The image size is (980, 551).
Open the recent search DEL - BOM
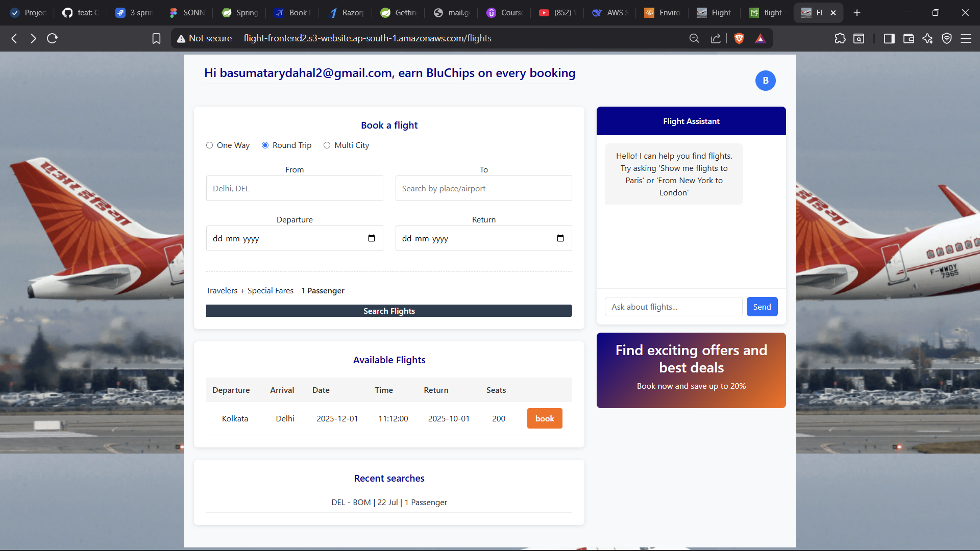click(389, 502)
